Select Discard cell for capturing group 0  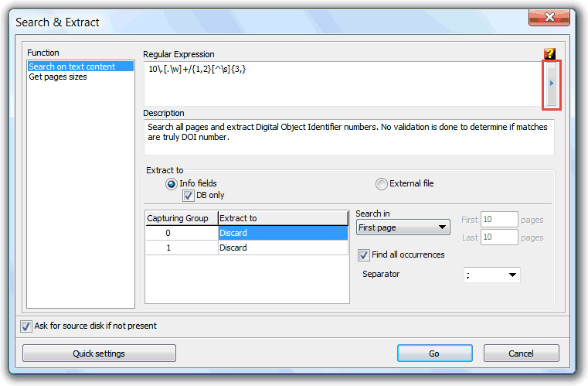tap(283, 233)
